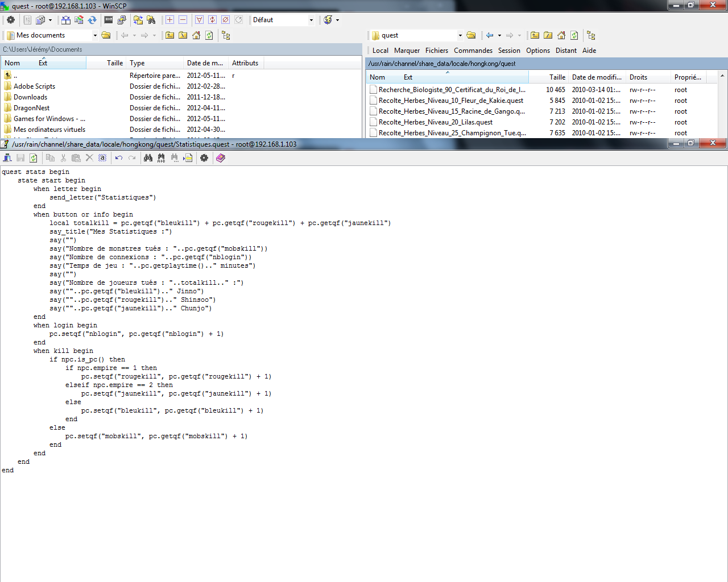Open WinSCP preferences gear in main toolbar
The height and width of the screenshot is (582, 728).
click(x=10, y=20)
